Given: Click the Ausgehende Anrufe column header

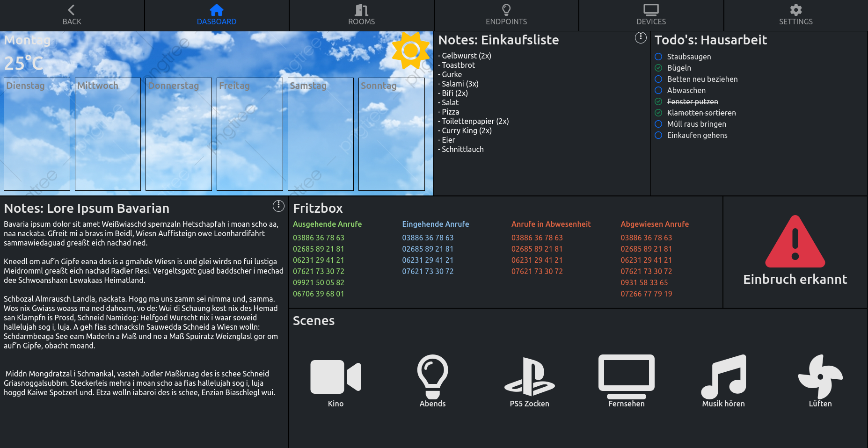Looking at the screenshot, I should tap(327, 224).
